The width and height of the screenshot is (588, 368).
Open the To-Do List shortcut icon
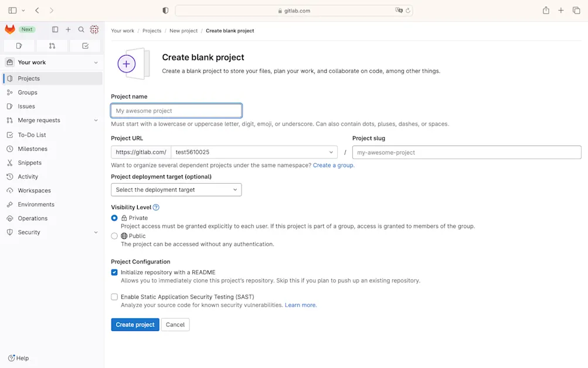tap(84, 45)
